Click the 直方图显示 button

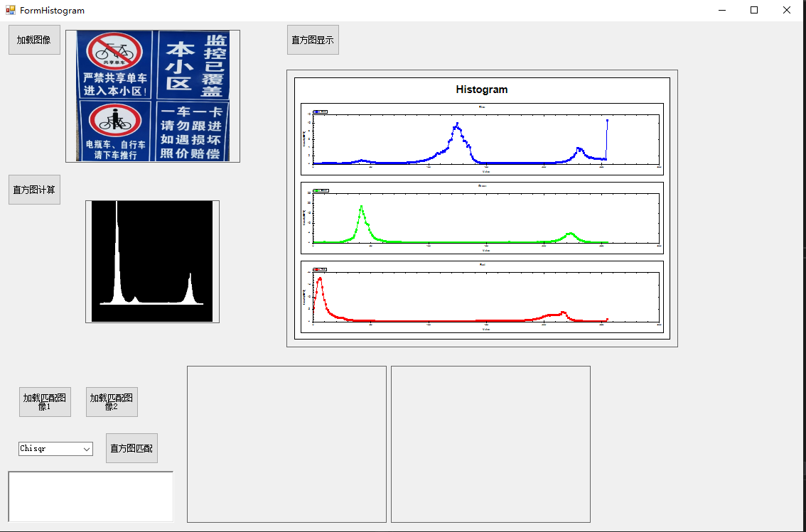[x=313, y=39]
